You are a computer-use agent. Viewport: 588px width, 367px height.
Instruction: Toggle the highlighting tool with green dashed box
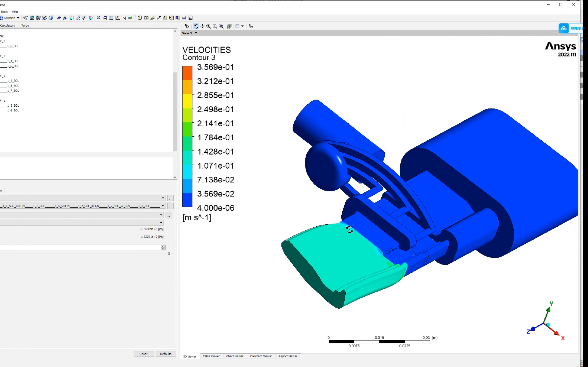[x=229, y=26]
